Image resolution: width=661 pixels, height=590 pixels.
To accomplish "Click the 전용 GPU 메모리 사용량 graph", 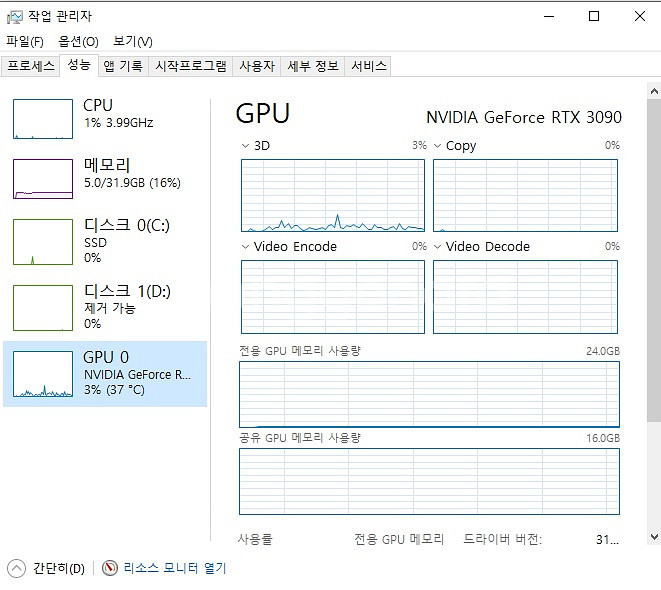I will (429, 394).
